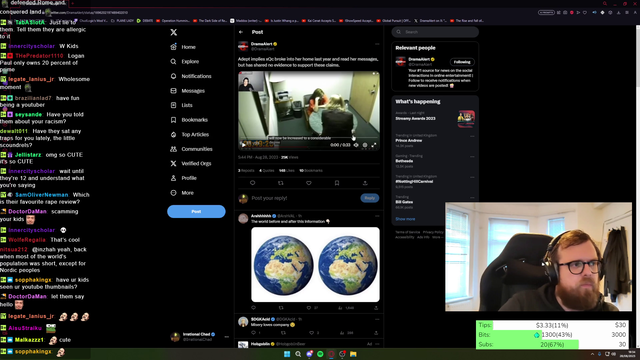Viewport: 640px width, 360px height.
Task: Open Home from the sidebar
Action: pyautogui.click(x=183, y=47)
